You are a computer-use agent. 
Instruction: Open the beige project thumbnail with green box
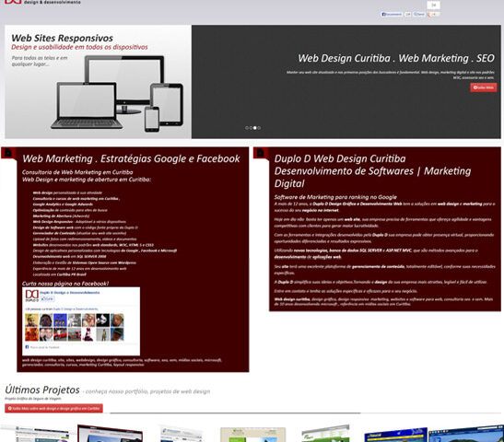pos(253,435)
